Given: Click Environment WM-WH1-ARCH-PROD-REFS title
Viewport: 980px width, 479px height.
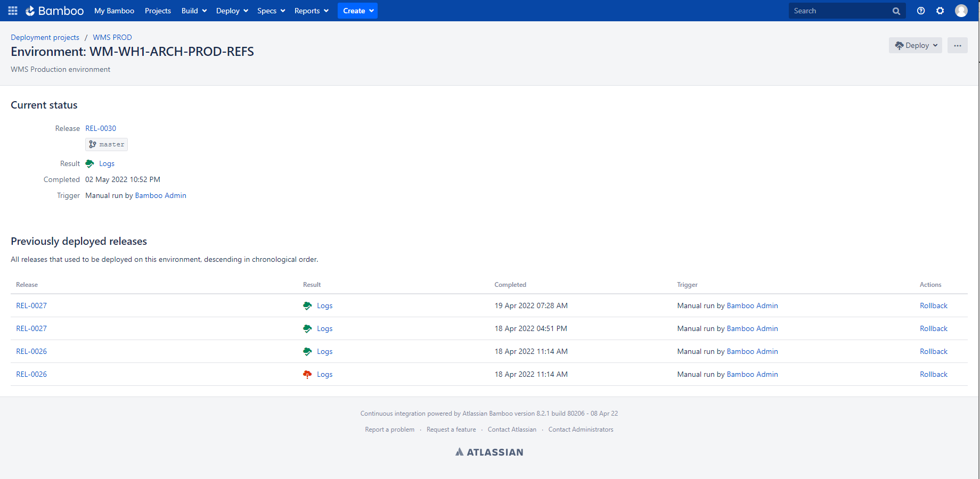Looking at the screenshot, I should click(132, 52).
